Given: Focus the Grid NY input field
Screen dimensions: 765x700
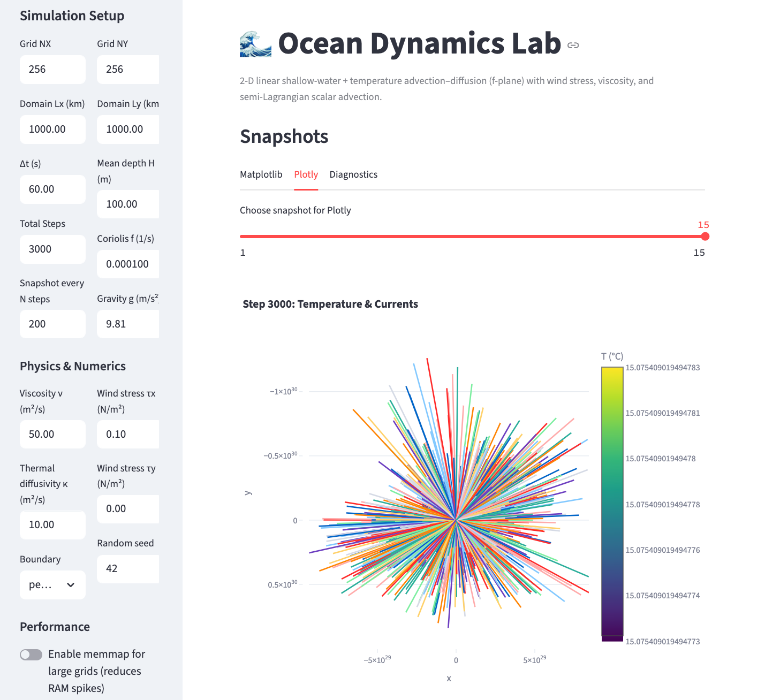Looking at the screenshot, I should [x=127, y=70].
